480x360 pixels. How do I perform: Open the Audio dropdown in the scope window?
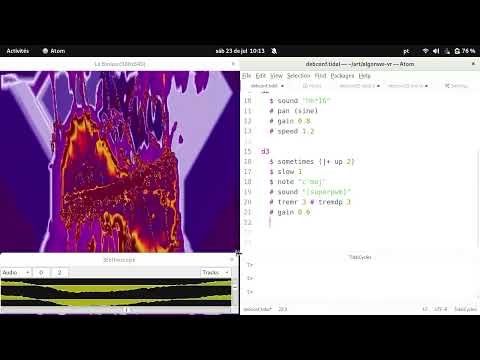tap(16, 273)
